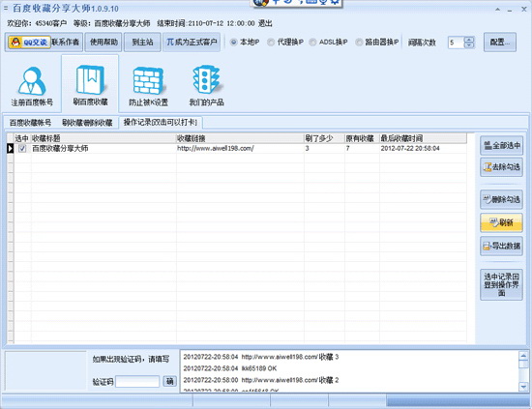Switch to the 操作记录 tab
532x409 pixels.
161,122
